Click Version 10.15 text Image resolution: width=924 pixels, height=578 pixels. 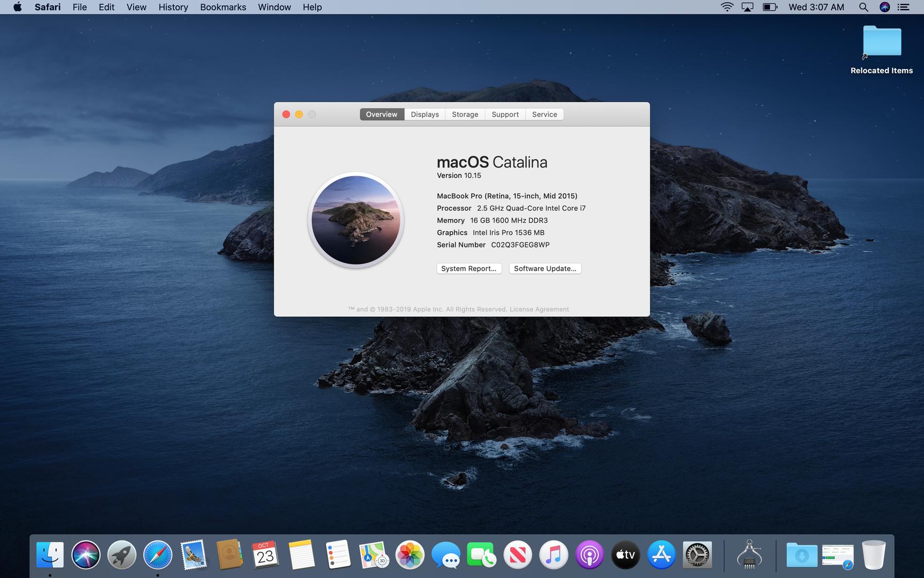(x=459, y=176)
